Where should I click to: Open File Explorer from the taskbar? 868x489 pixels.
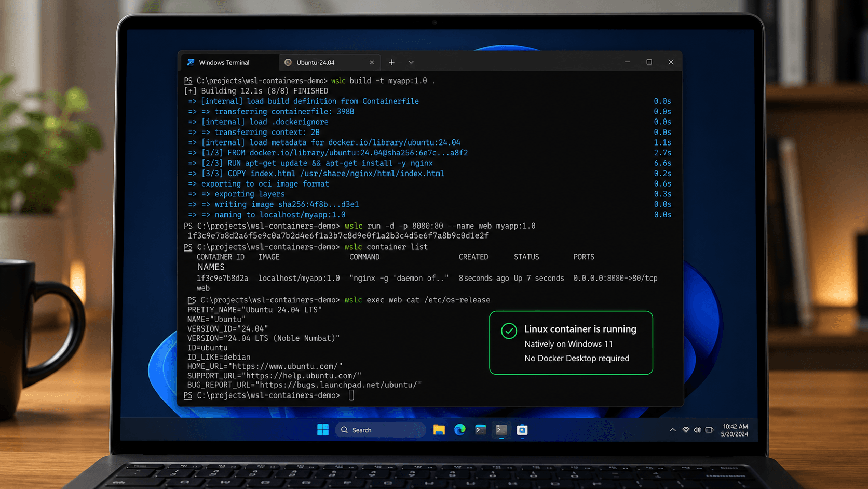pos(439,430)
